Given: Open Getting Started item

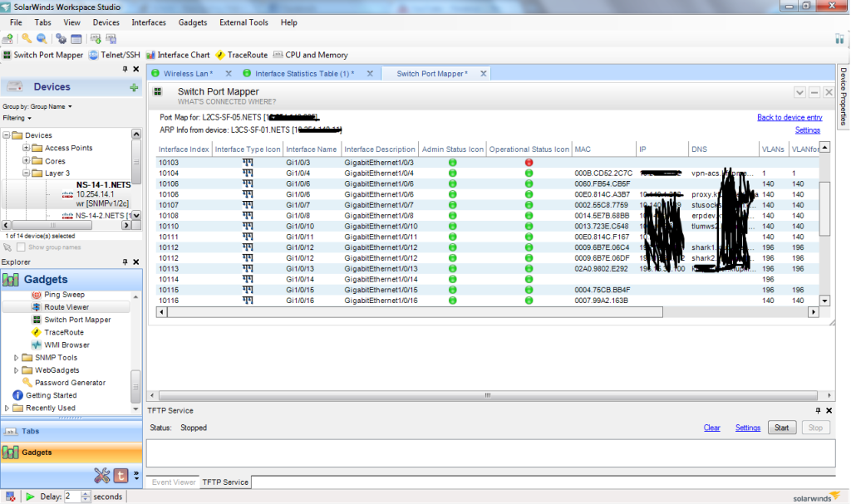Looking at the screenshot, I should coord(45,395).
